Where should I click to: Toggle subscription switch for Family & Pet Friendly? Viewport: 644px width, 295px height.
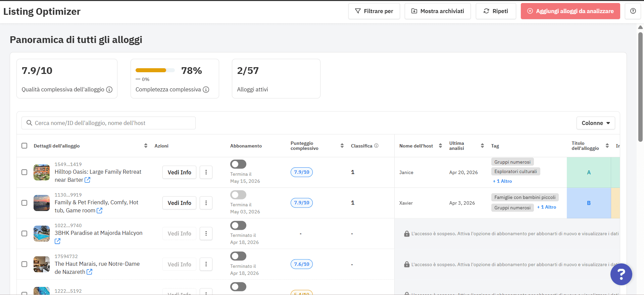[x=238, y=195]
